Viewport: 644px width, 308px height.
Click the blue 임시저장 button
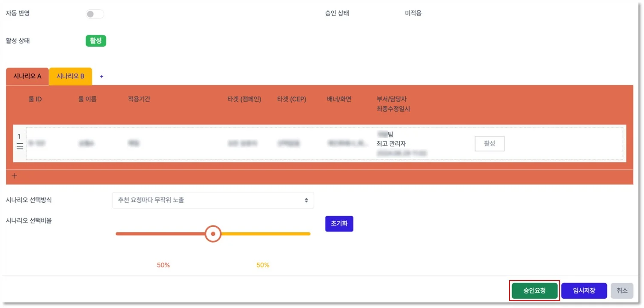tap(585, 290)
